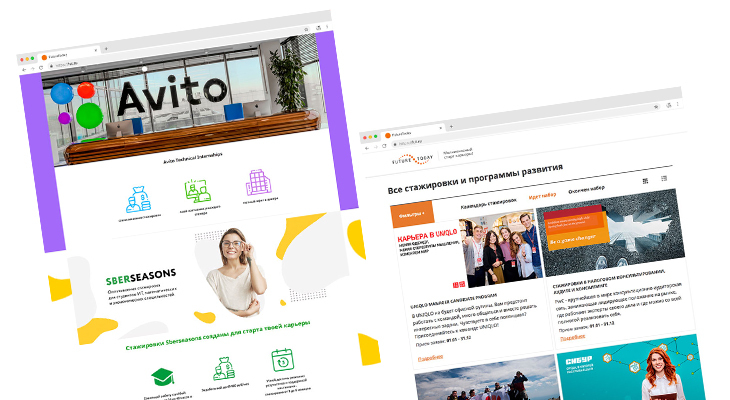This screenshot has height=400, width=730.
Task: Click the back arrow in the Avito browser window
Action: 25,69
